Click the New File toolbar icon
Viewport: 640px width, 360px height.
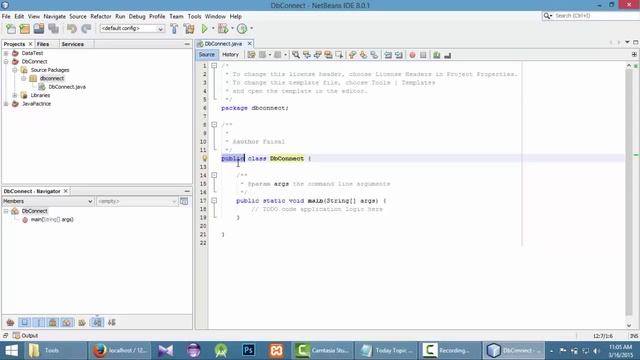11,29
